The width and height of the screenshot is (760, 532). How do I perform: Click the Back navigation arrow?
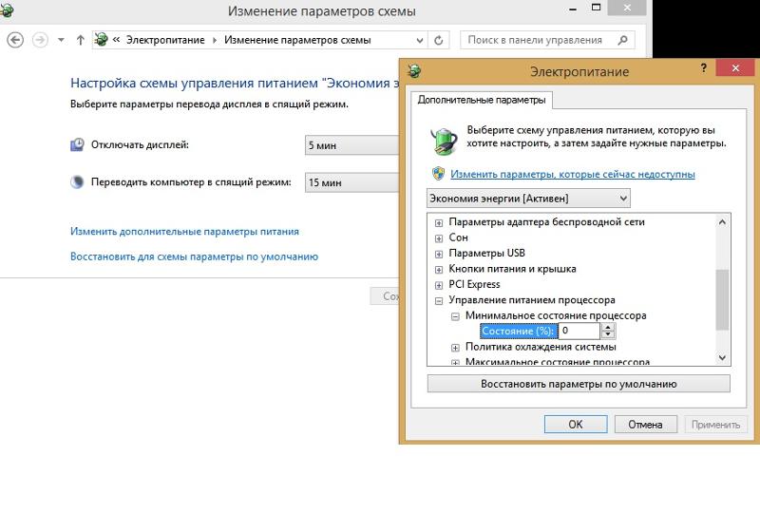[x=15, y=40]
